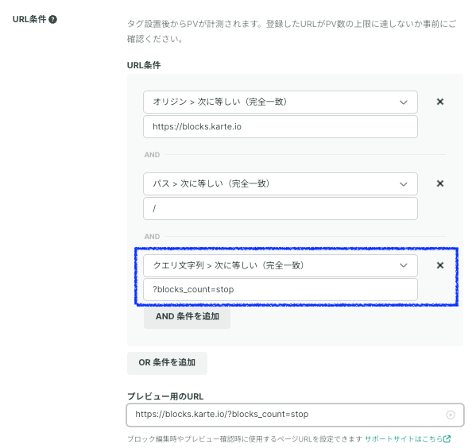
Task: Remove the オリジン condition with its X icon
Action: pyautogui.click(x=440, y=102)
